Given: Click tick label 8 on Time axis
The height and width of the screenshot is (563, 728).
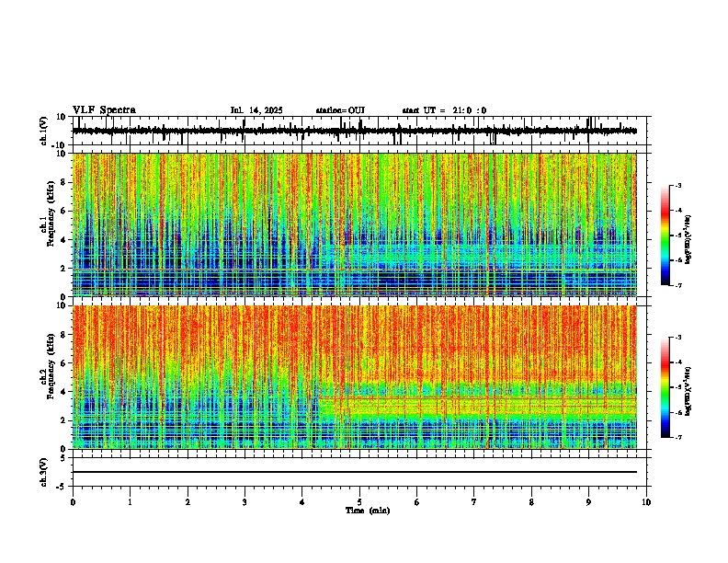Looking at the screenshot, I should point(531,502).
